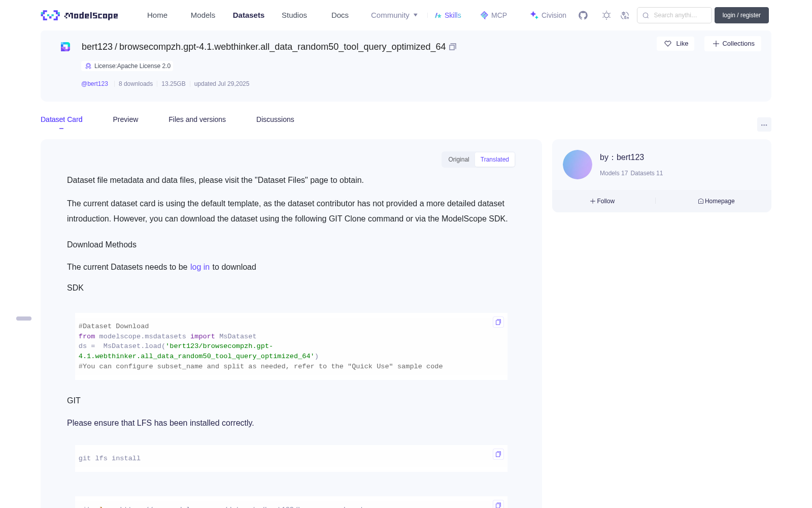The width and height of the screenshot is (812, 508).
Task: Click 'updated Jul 29,2025' text
Action: (222, 84)
